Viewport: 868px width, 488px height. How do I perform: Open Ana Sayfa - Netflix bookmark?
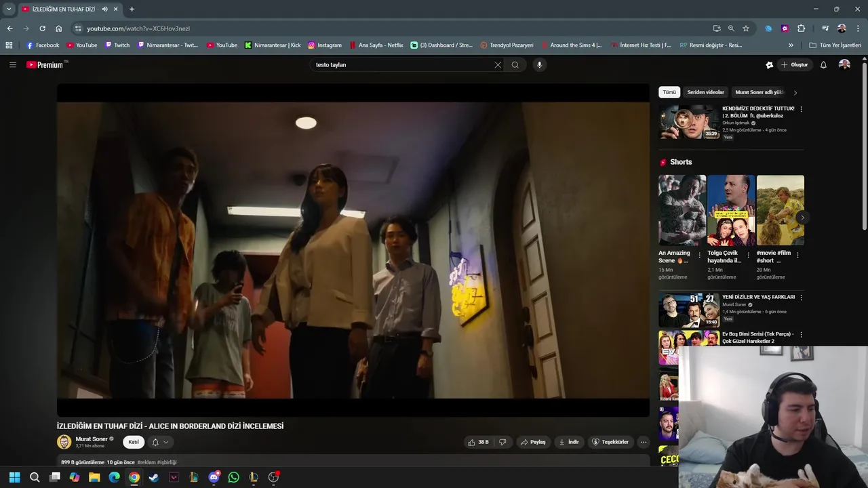click(x=376, y=45)
